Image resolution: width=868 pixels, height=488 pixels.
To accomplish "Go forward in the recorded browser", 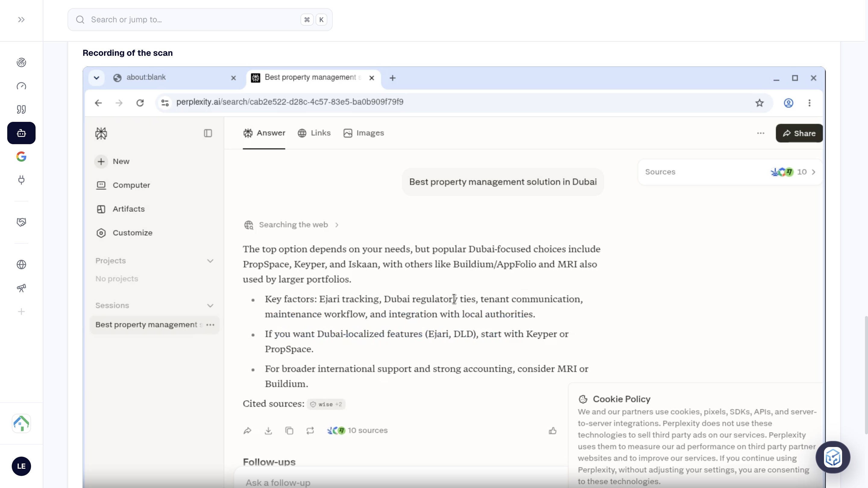I will 119,103.
